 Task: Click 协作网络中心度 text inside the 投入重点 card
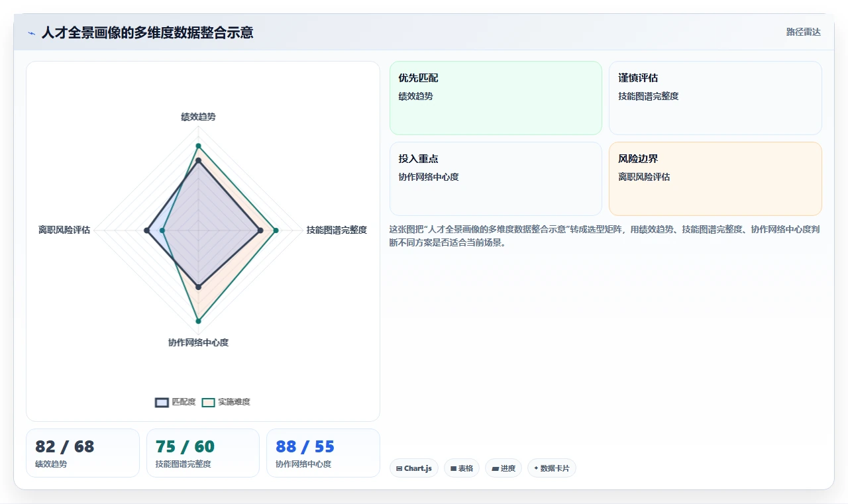point(429,177)
